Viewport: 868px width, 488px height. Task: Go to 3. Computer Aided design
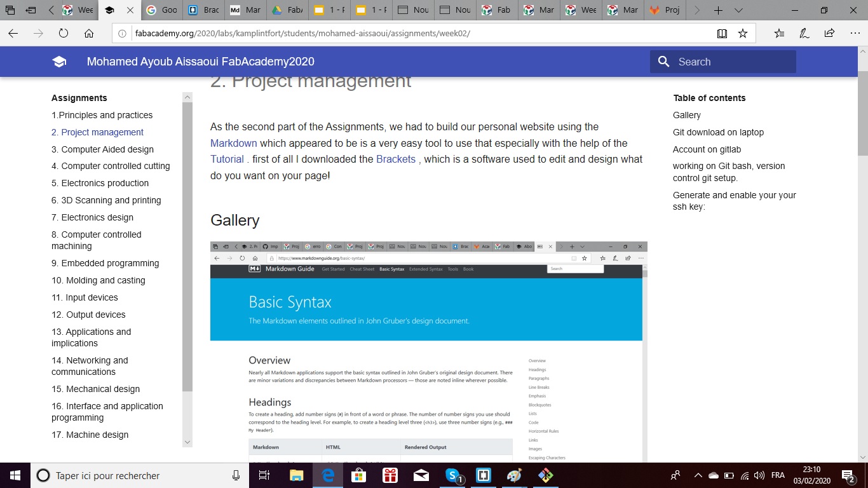(x=102, y=149)
